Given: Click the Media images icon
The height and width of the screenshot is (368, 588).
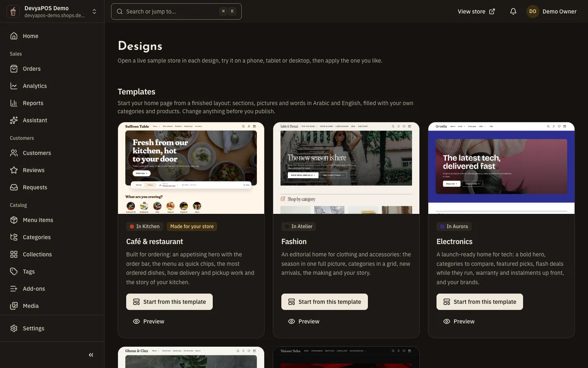Looking at the screenshot, I should [14, 306].
